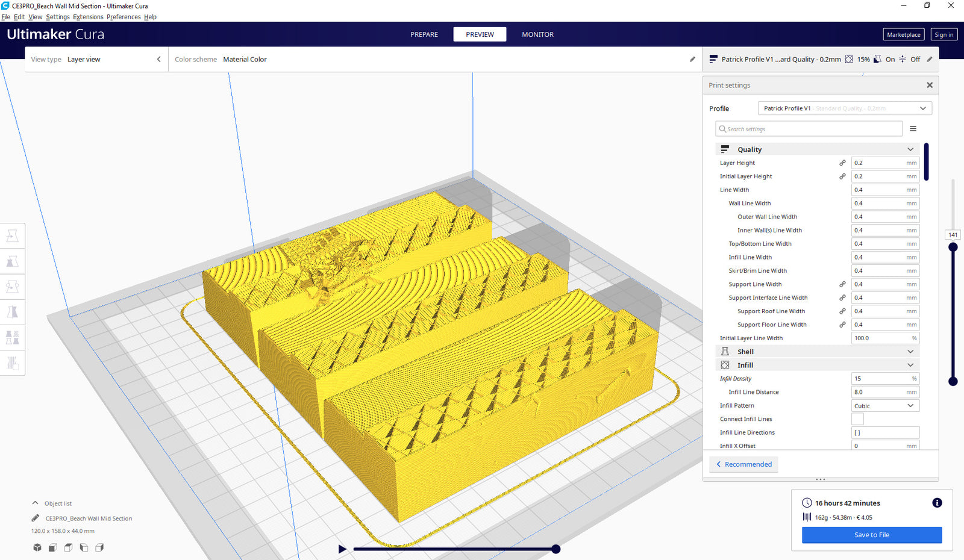
Task: Expand the Shell settings section
Action: click(x=818, y=352)
